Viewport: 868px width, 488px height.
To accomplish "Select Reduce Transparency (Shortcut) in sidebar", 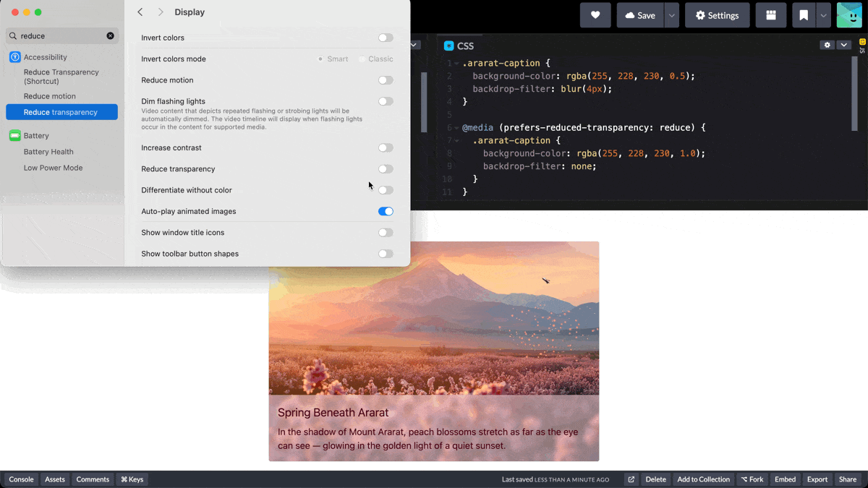I will click(61, 77).
